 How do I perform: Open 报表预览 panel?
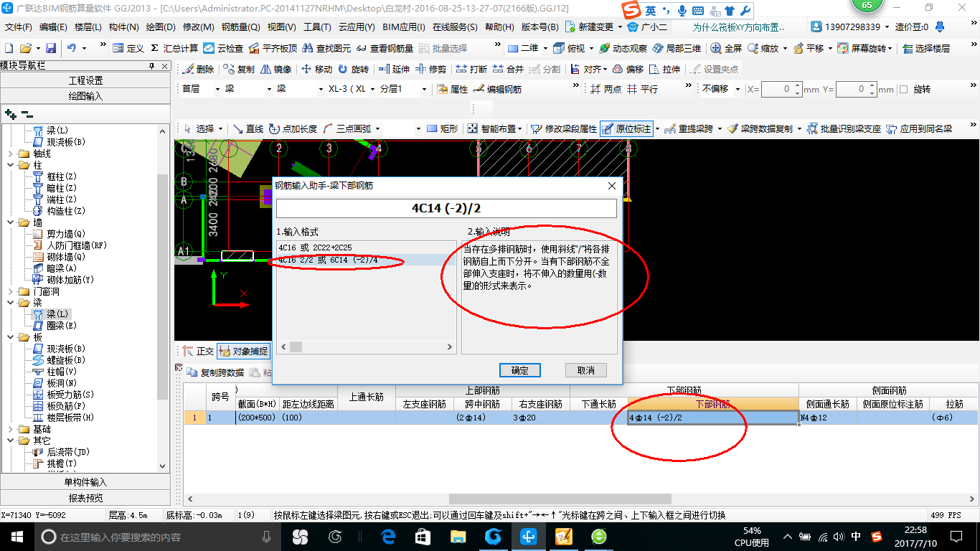pyautogui.click(x=85, y=498)
